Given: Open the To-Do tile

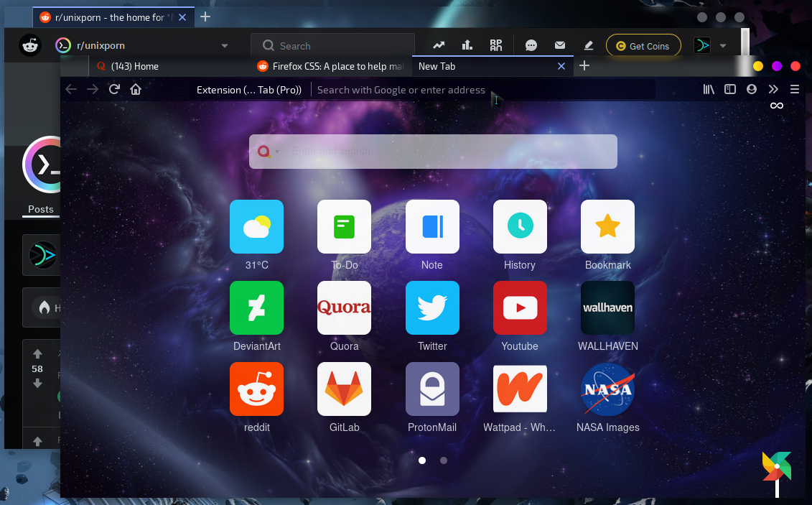Looking at the screenshot, I should click(x=344, y=226).
